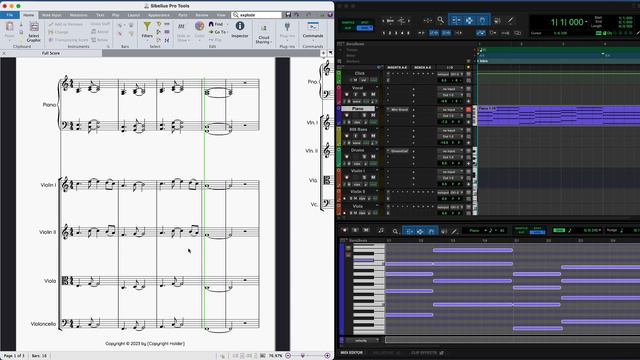Record-enable the Violin I track
The image size is (640, 360).
pyautogui.click(x=347, y=178)
